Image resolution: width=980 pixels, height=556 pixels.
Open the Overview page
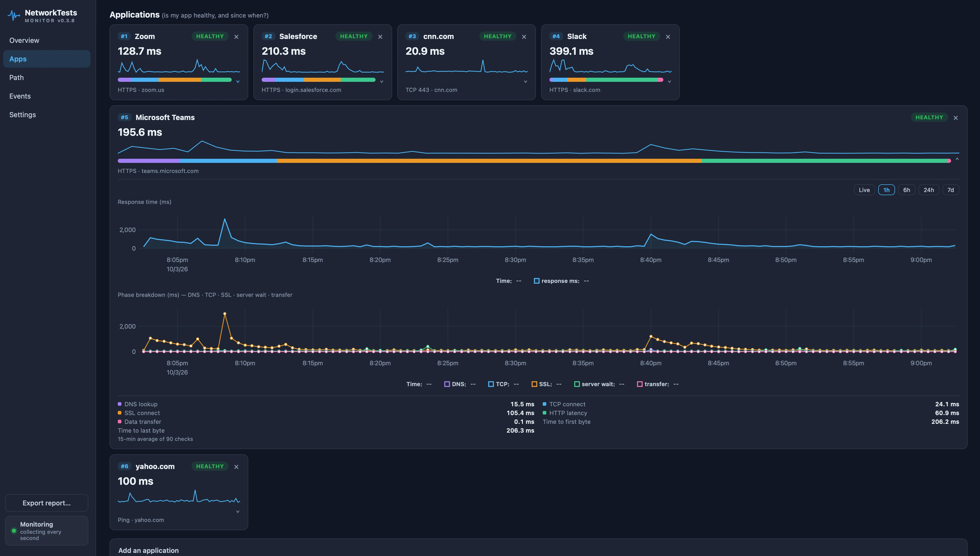click(46, 41)
